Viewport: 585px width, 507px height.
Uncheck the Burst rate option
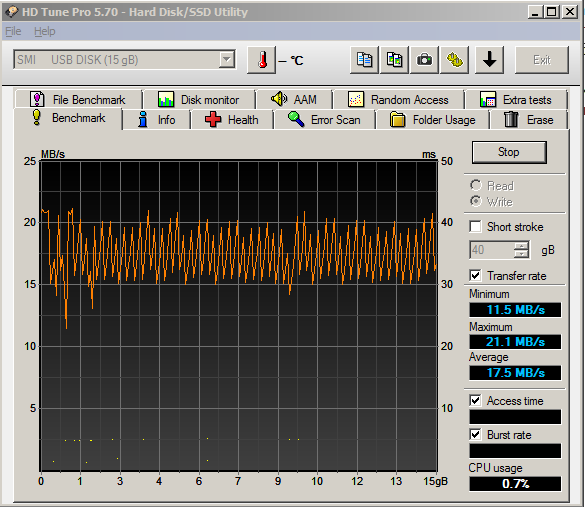coord(475,434)
